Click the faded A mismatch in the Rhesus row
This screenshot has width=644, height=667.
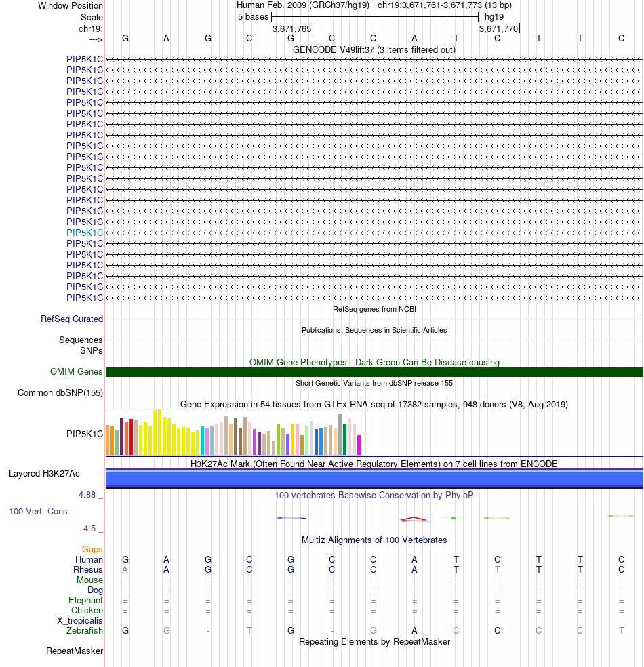coord(125,569)
